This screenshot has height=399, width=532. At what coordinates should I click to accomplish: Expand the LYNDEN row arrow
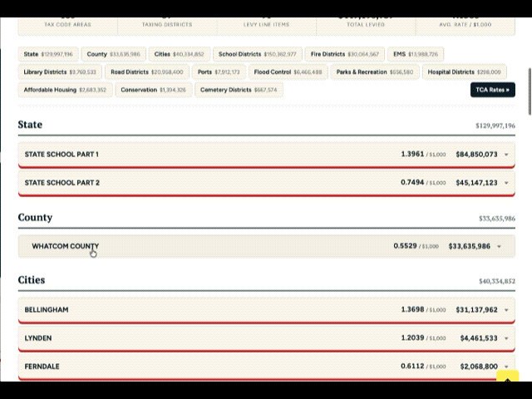click(506, 338)
